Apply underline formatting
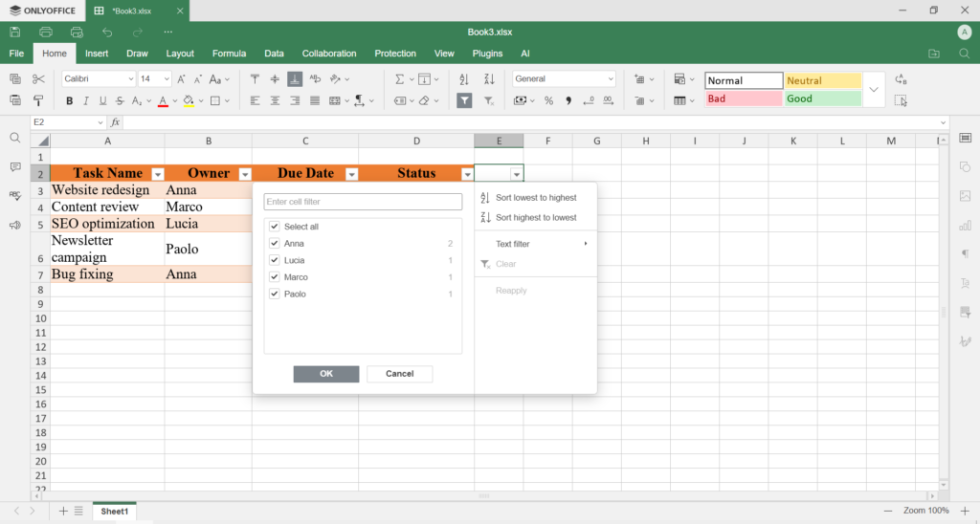This screenshot has height=524, width=980. pyautogui.click(x=103, y=100)
